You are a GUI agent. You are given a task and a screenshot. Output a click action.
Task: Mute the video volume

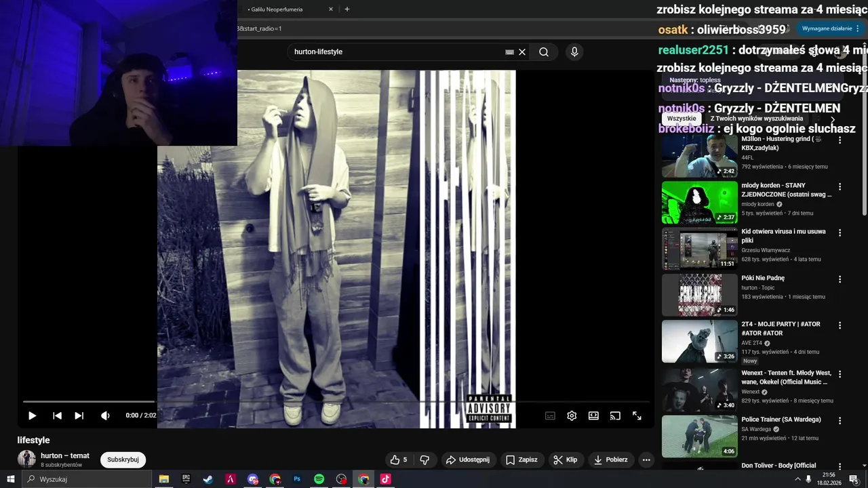(105, 415)
